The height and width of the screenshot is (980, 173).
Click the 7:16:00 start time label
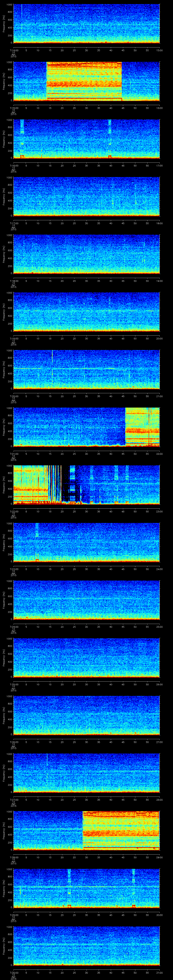(x=14, y=166)
